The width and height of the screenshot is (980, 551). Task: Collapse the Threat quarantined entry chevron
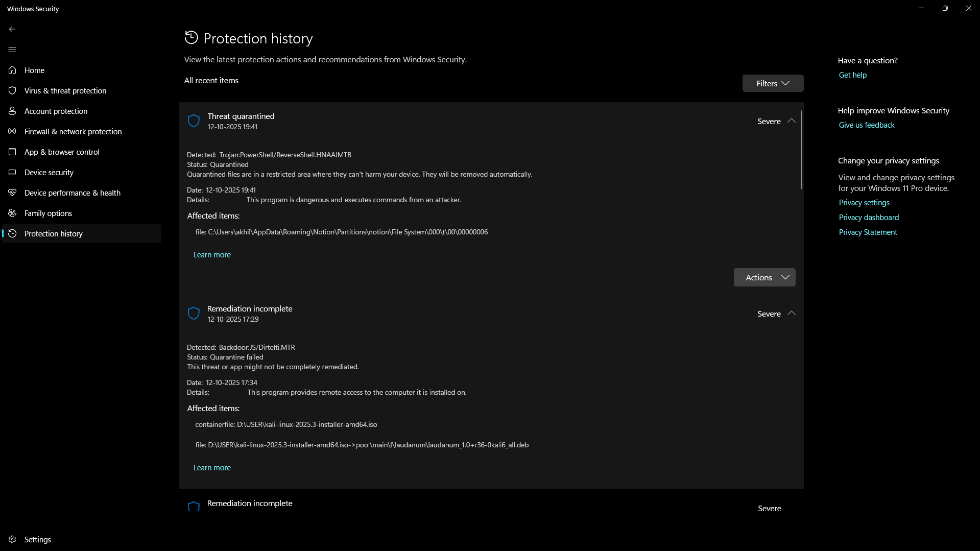click(x=791, y=121)
